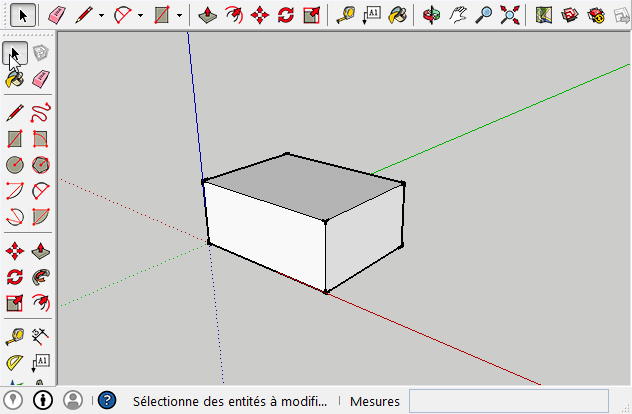Select the Pie arc tool

(41, 216)
